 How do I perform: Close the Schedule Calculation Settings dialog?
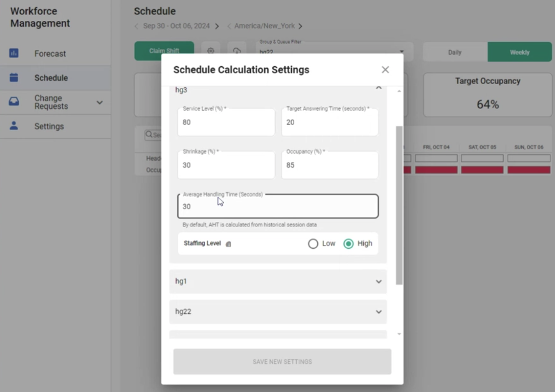(x=385, y=70)
